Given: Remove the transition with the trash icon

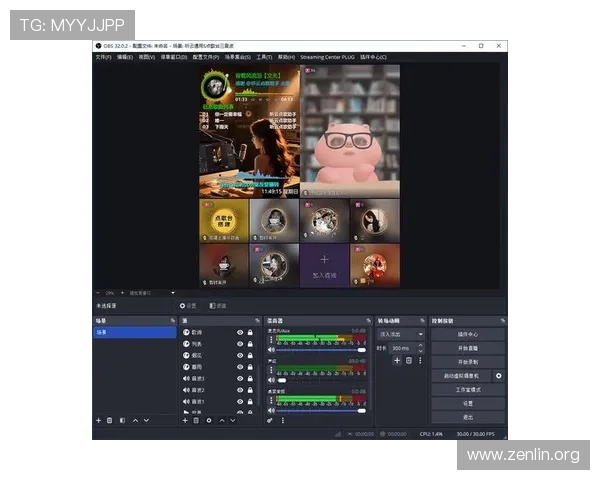Looking at the screenshot, I should click(x=408, y=360).
